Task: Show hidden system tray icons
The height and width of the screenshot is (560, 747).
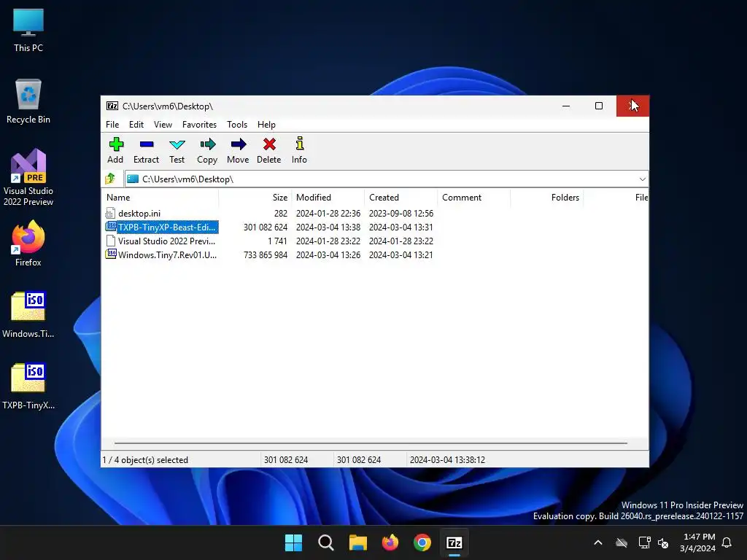Action: [598, 542]
